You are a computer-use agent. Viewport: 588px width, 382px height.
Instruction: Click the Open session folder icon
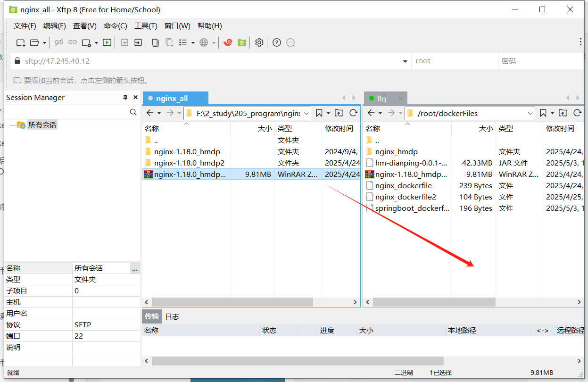click(34, 42)
